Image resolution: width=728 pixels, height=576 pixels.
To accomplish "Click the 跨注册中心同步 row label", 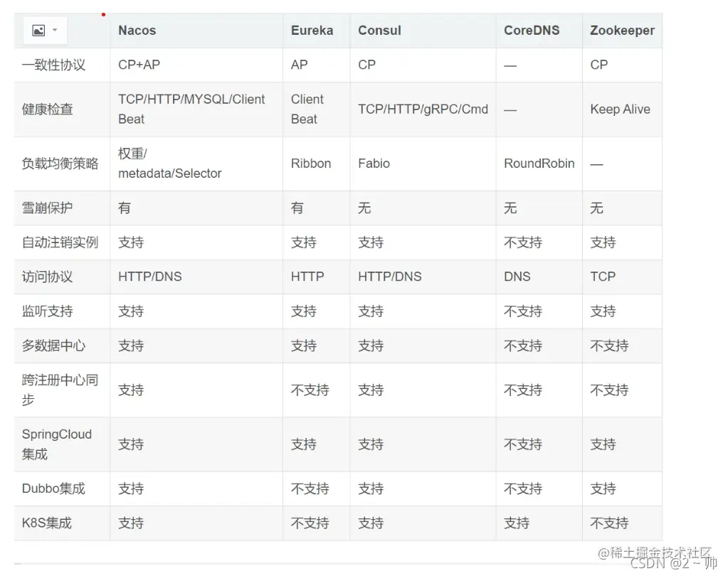I will (60, 390).
